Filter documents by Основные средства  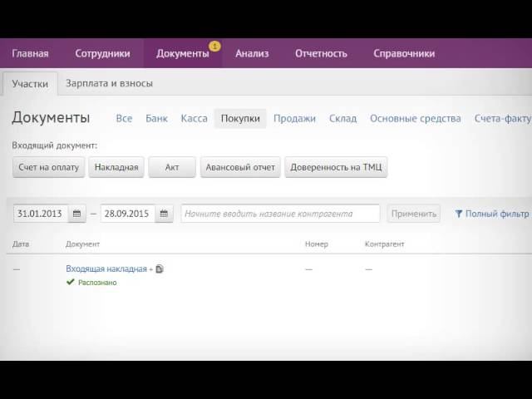coord(416,118)
